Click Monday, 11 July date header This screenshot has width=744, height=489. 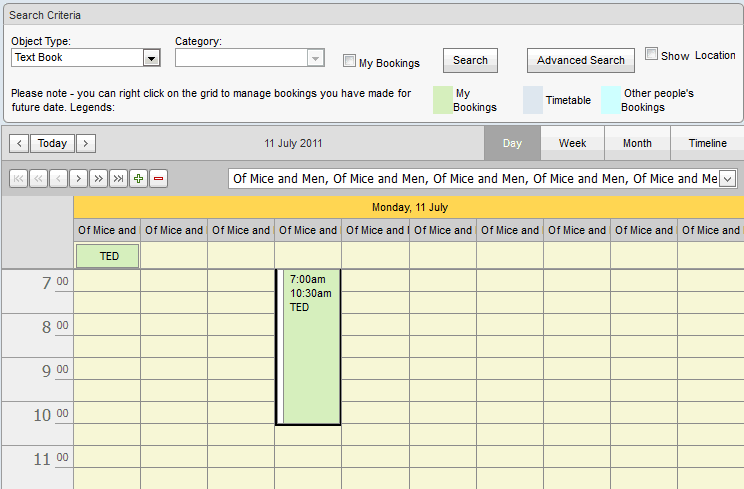point(410,207)
